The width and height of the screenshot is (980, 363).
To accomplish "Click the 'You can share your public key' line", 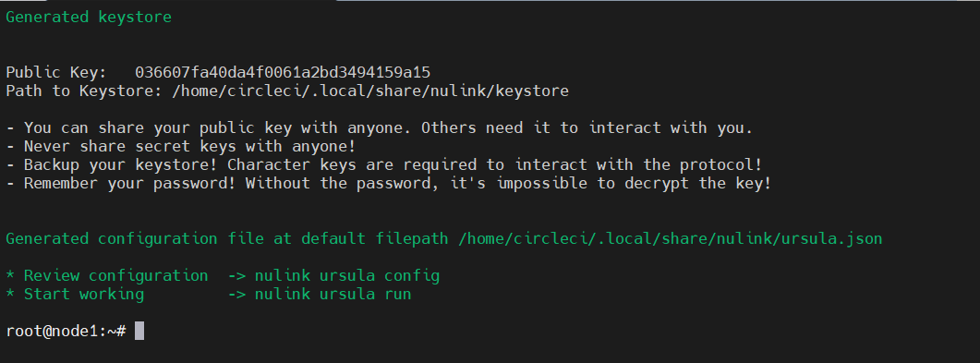I will pyautogui.click(x=380, y=128).
